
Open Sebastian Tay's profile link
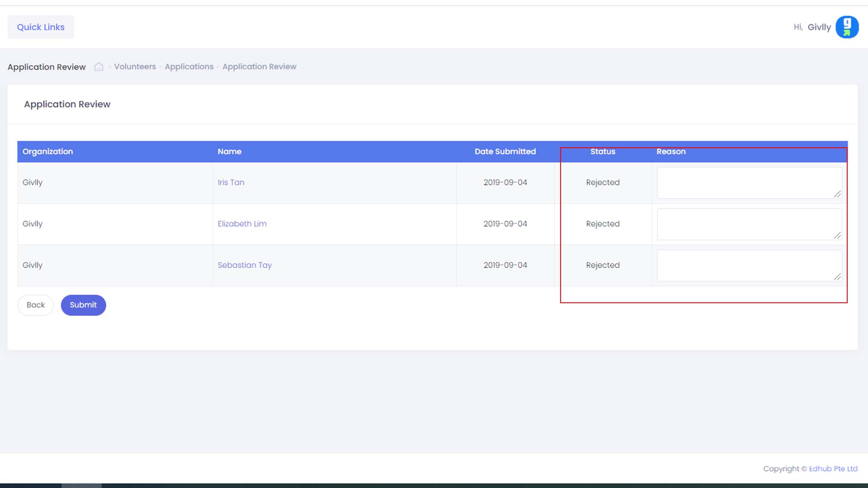click(x=245, y=265)
